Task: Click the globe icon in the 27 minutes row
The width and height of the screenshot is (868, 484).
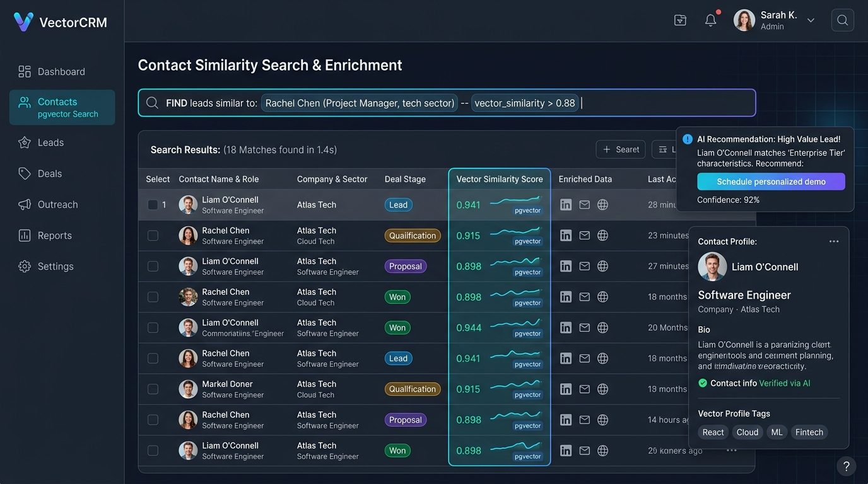Action: click(602, 266)
